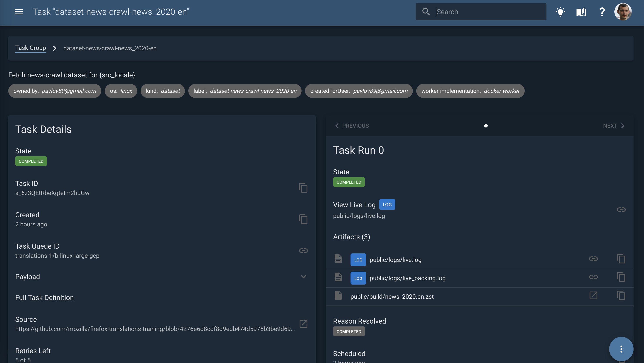644x363 pixels.
Task: Click LOG badge on live_backing.log row
Action: point(358,278)
